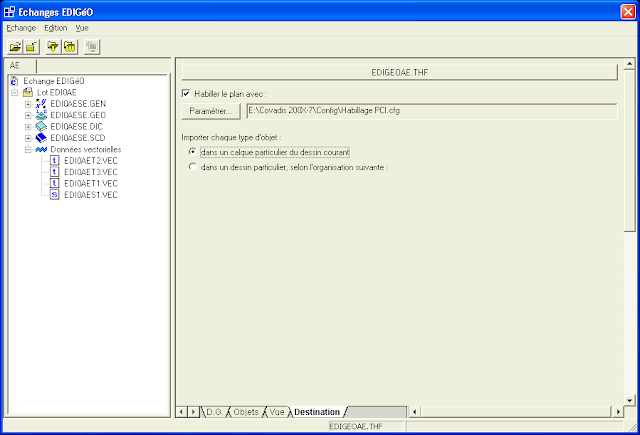Expand the EDI0AESE.DIC node
640x435 pixels.
28,127
